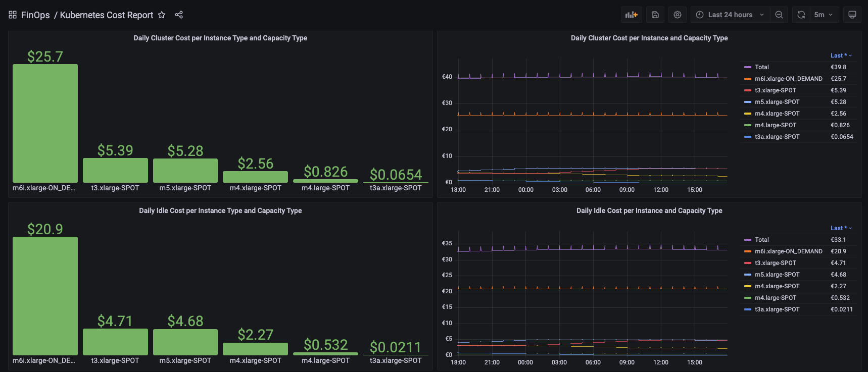Go to the FinOps folder breadcrumb

pyautogui.click(x=35, y=15)
